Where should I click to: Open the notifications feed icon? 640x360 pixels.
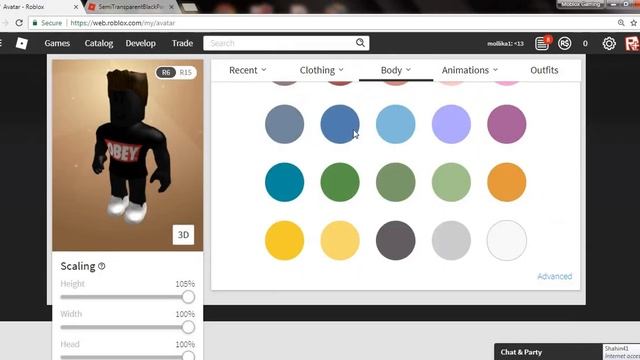coord(542,43)
